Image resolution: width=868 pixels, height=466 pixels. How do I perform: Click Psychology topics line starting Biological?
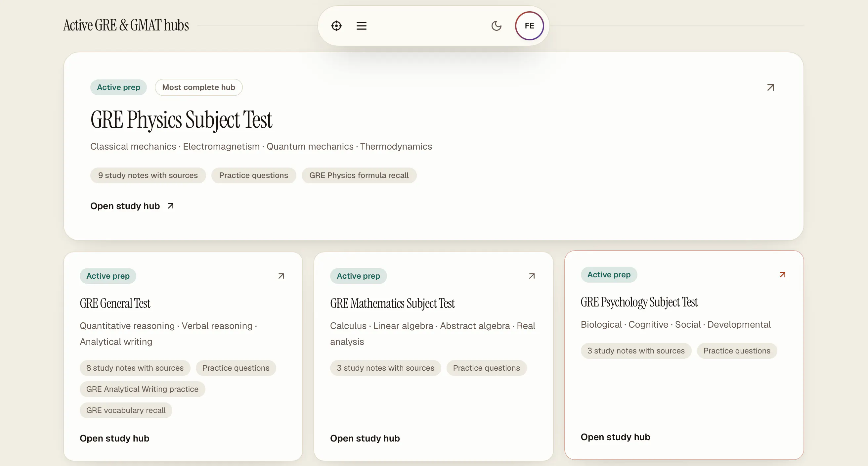(675, 324)
